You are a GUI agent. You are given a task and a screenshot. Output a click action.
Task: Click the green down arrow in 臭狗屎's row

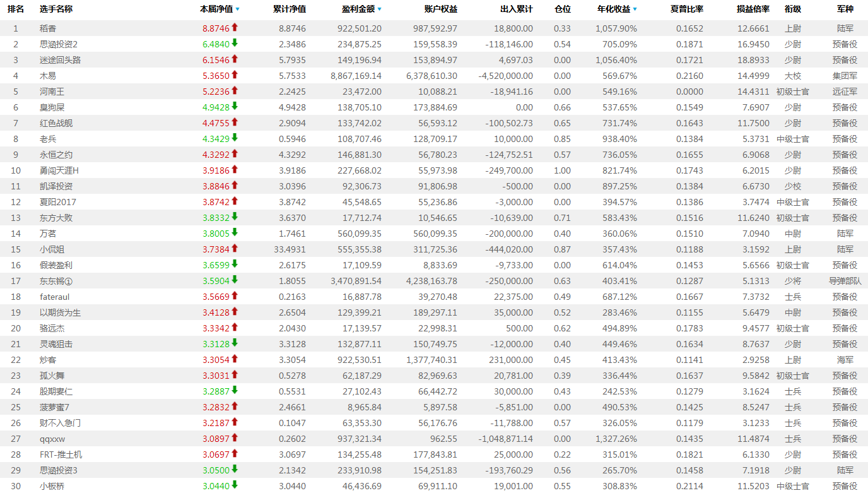click(235, 106)
